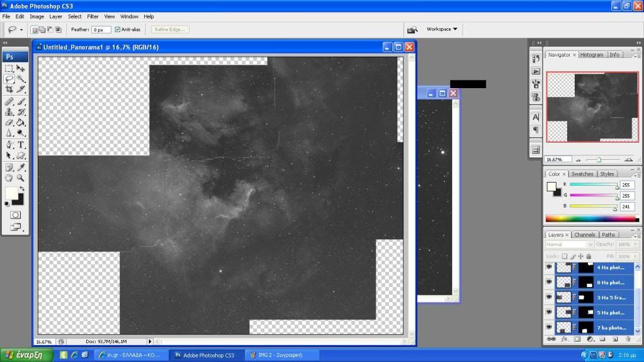Click the foreground color swatch in toolbox
This screenshot has width=644, height=362.
coord(11,193)
